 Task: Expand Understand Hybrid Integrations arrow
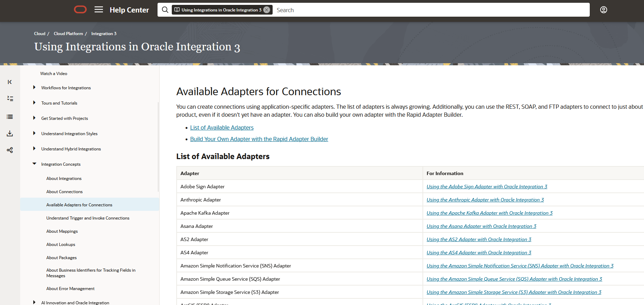point(34,149)
